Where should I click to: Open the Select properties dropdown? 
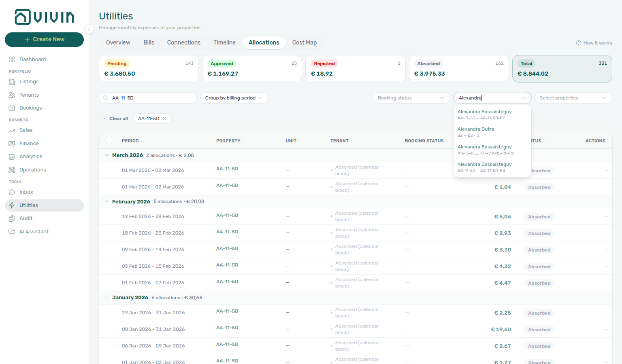(573, 98)
